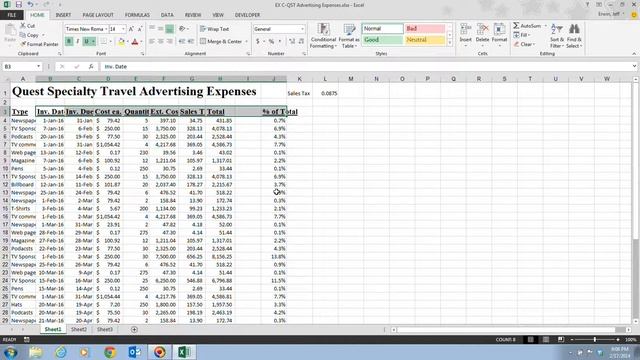Click the Accounting dollar format icon

pyautogui.click(x=258, y=41)
